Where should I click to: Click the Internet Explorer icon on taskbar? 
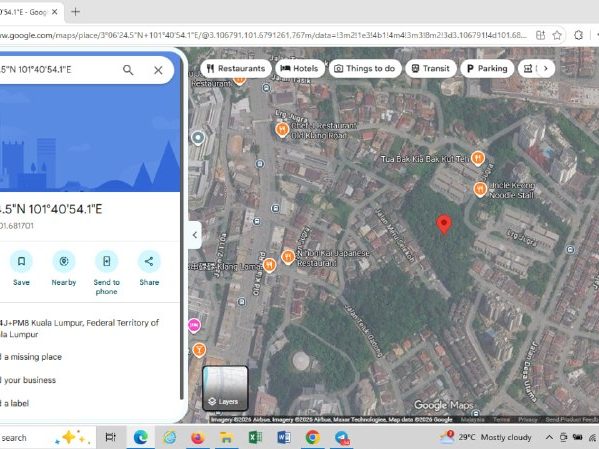(170, 437)
